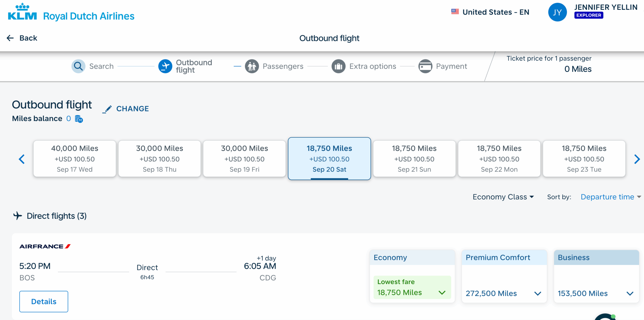Select the Sep 21 Sun fare date
The image size is (644, 320).
pos(414,159)
